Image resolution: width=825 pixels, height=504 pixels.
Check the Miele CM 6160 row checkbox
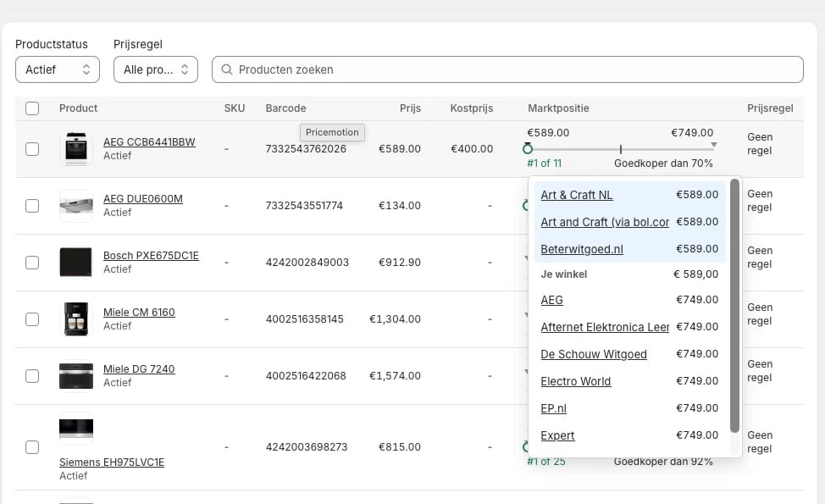(x=32, y=319)
